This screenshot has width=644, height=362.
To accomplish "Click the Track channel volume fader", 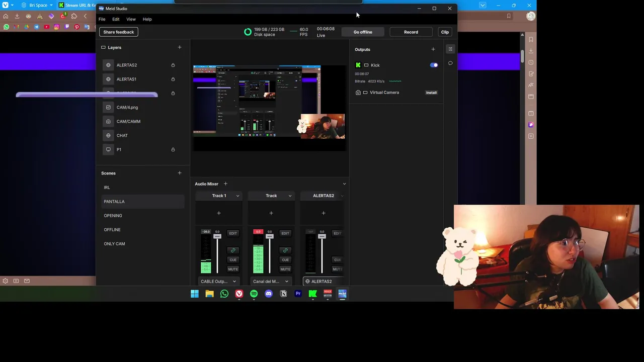I will click(270, 236).
